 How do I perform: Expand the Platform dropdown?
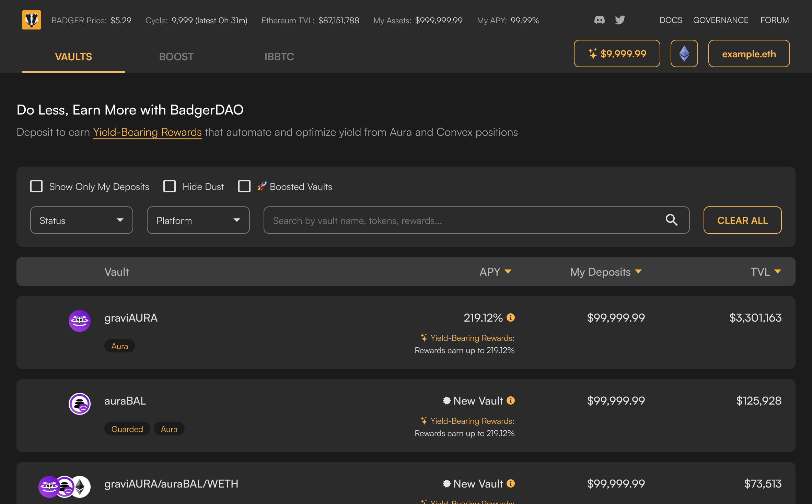tap(198, 220)
